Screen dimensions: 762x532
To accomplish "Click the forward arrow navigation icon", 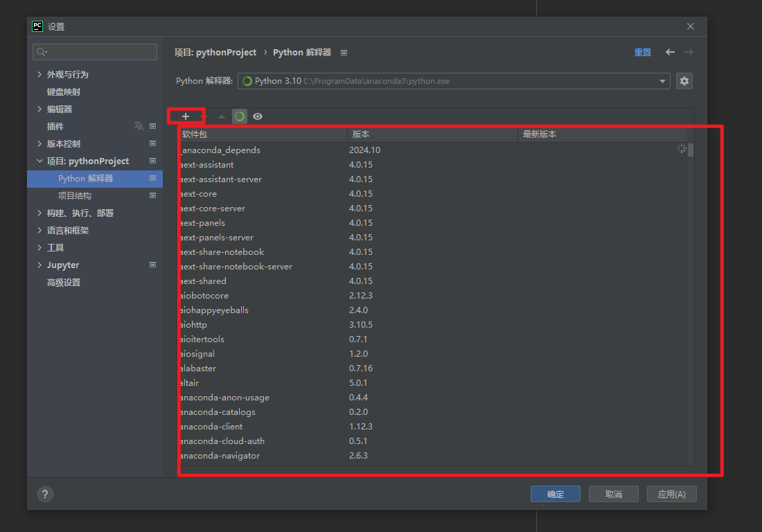I will click(x=689, y=52).
